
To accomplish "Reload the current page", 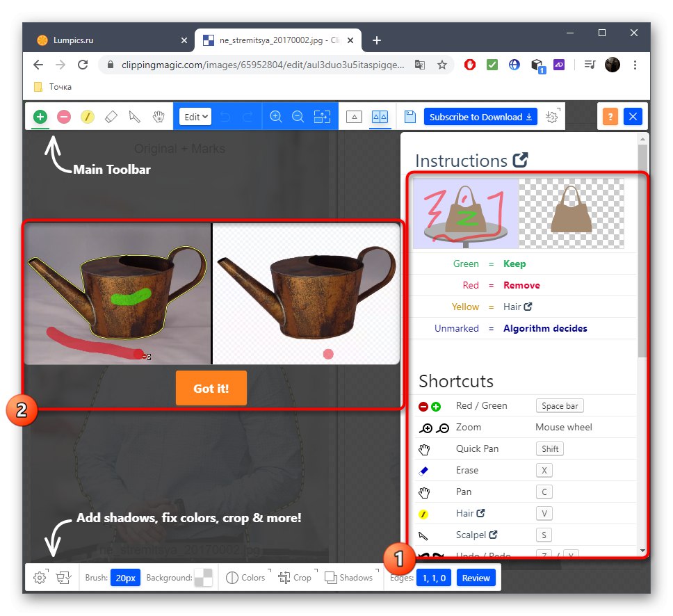I will click(x=83, y=65).
